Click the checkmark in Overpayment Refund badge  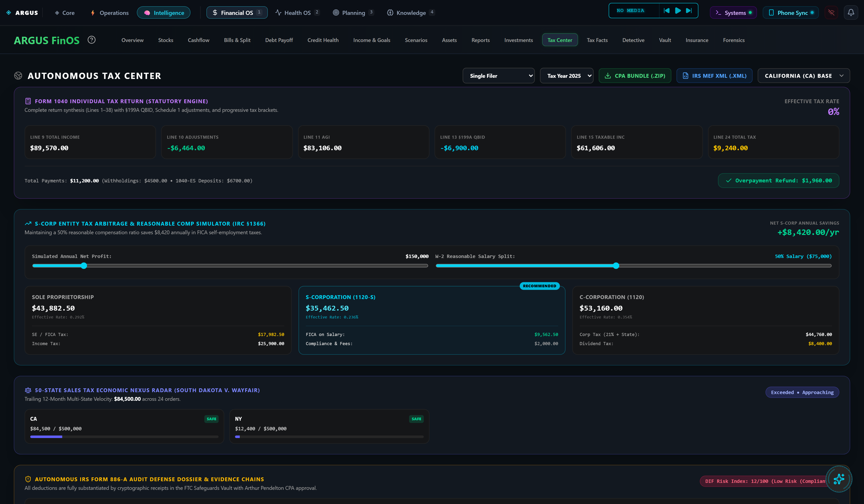729,180
